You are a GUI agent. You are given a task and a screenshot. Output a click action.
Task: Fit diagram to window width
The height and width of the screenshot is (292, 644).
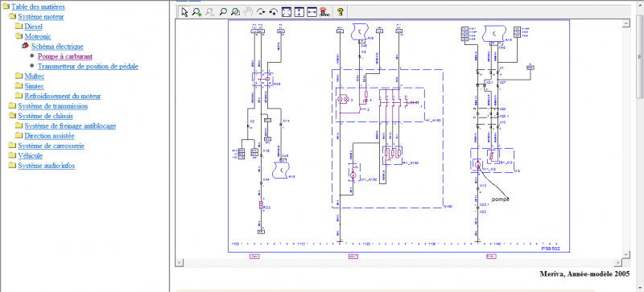pos(312,12)
